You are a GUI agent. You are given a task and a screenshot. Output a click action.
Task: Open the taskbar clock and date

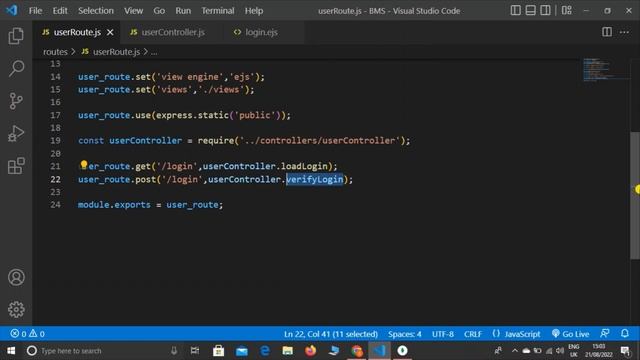coord(599,351)
